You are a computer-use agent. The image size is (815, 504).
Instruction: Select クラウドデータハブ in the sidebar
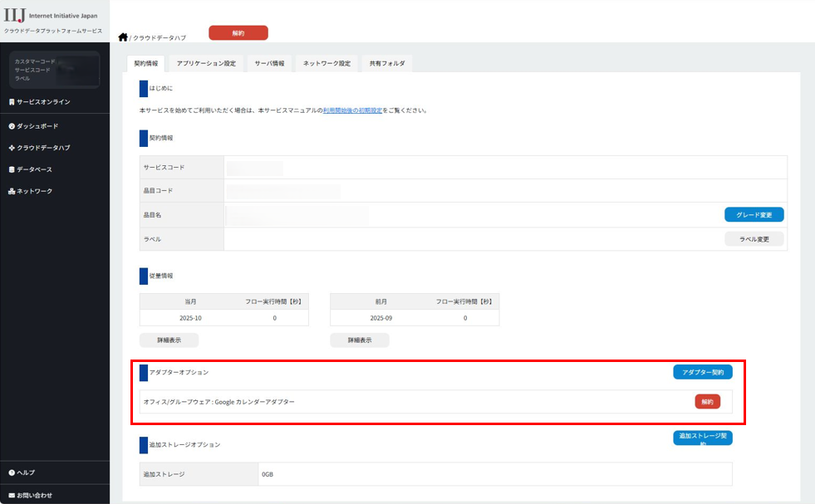click(43, 148)
